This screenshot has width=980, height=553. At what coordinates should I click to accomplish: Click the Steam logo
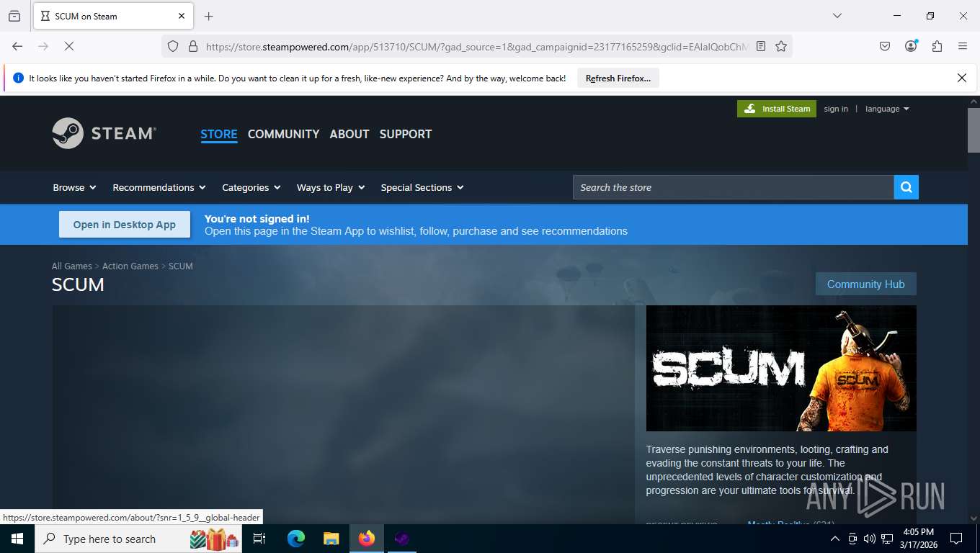[104, 133]
